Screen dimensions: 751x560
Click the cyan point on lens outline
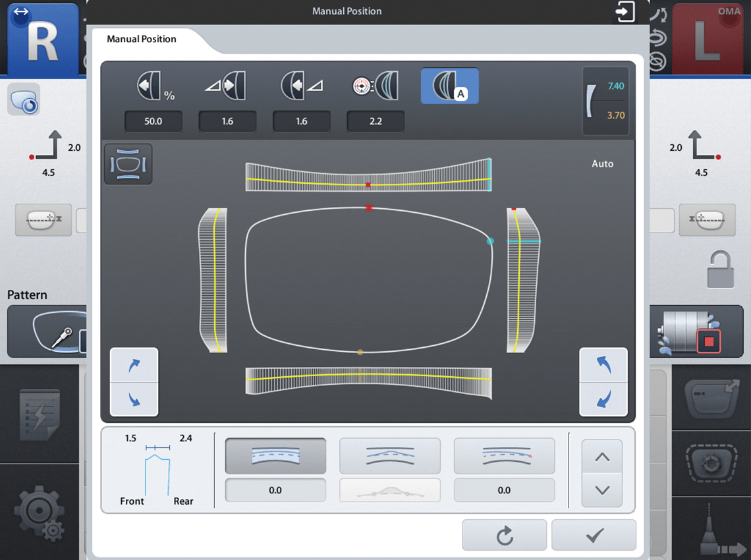pyautogui.click(x=490, y=241)
